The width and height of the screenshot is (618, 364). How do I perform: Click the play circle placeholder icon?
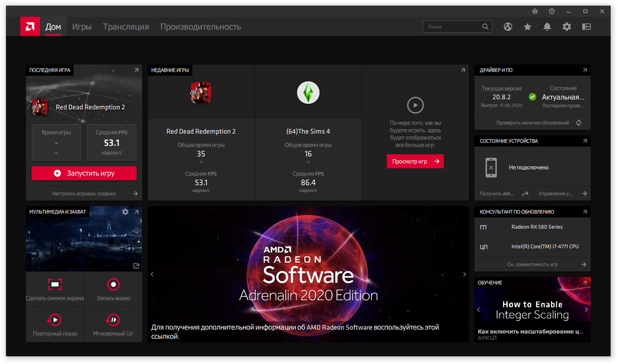click(x=415, y=106)
